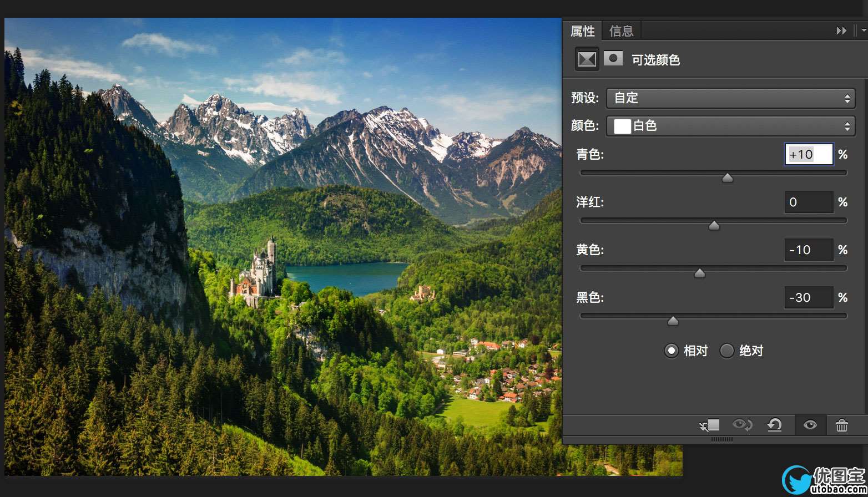Switch to the 属性 tab
Image resolution: width=868 pixels, height=497 pixels.
(582, 31)
